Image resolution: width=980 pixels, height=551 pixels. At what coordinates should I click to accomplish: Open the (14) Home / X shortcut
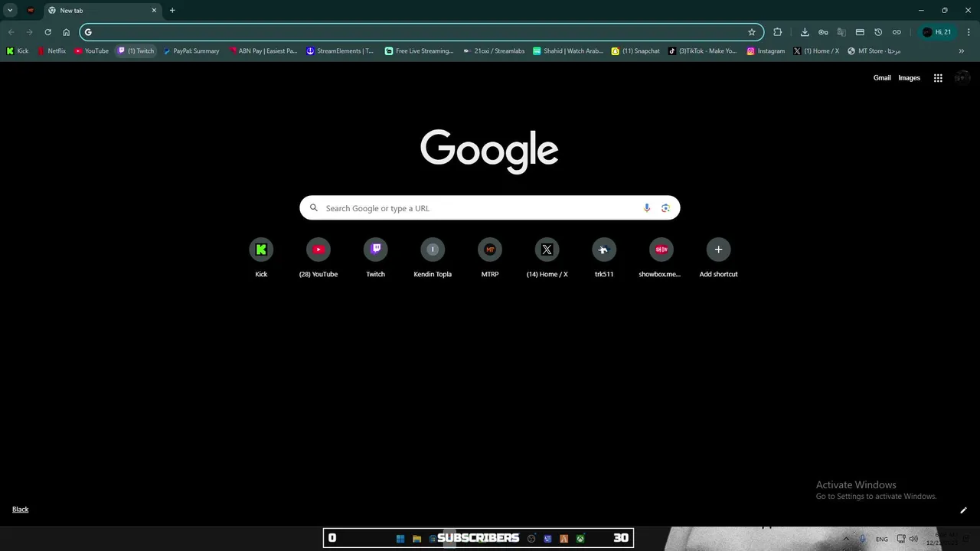tap(547, 258)
